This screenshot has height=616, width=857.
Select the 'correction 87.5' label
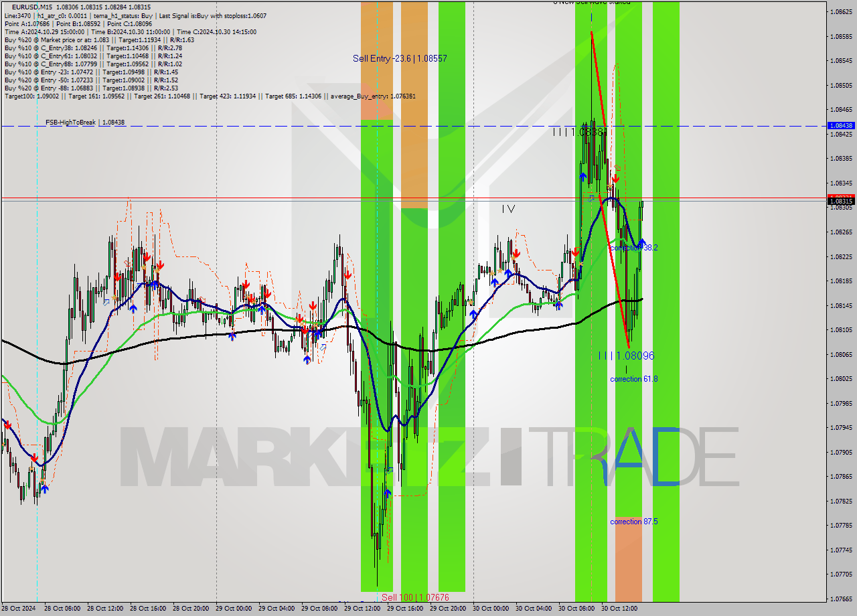click(x=633, y=521)
